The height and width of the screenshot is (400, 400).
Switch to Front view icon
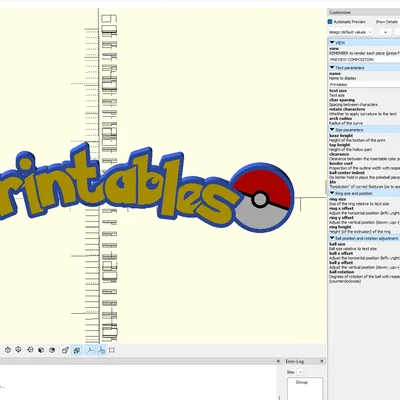(41, 350)
